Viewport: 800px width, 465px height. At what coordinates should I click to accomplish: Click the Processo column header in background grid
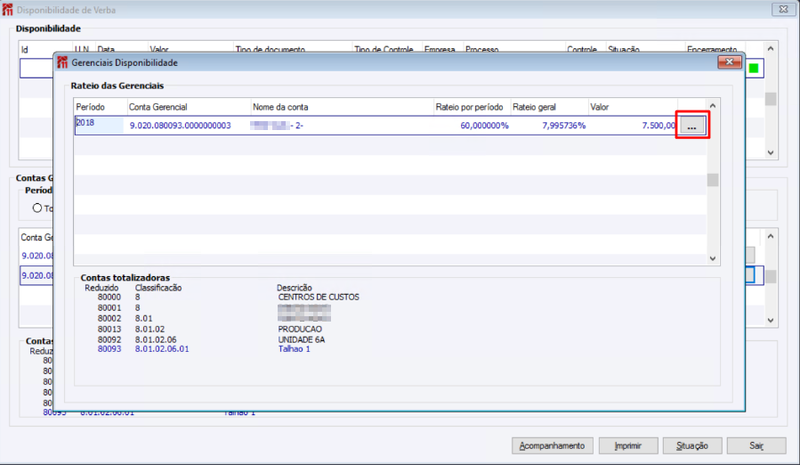(x=482, y=50)
